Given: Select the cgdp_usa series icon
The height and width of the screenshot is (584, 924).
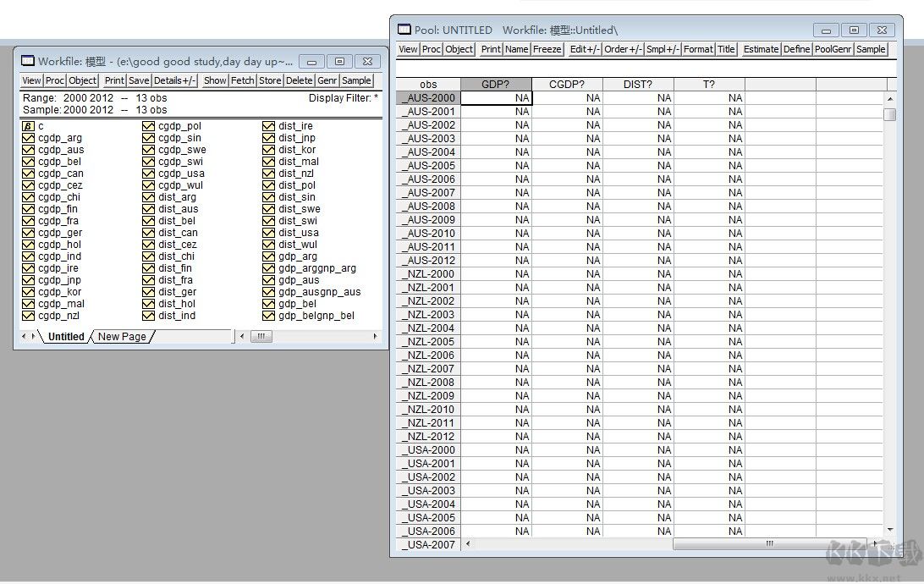Looking at the screenshot, I should click(149, 174).
